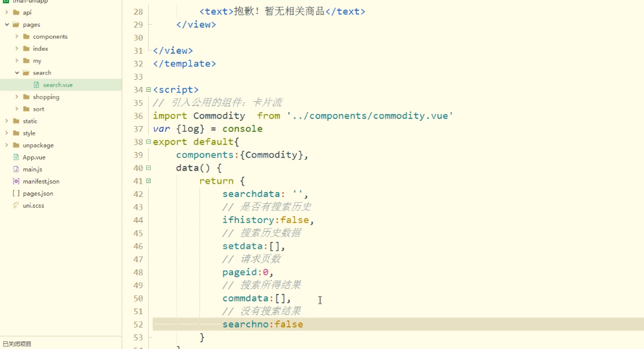Viewport: 644px width, 349px height.
Task: Click line number 36 in gutter
Action: (x=138, y=116)
